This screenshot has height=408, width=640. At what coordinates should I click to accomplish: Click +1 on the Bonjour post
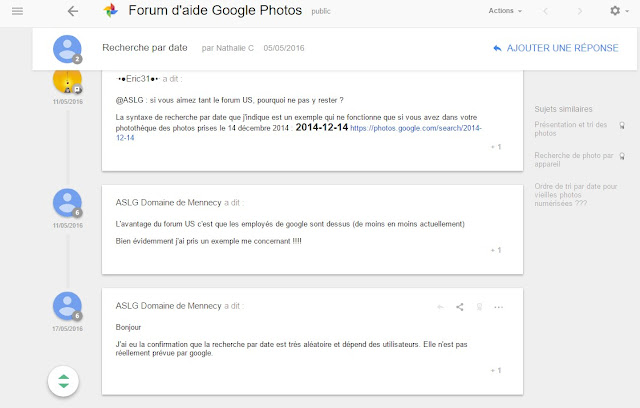click(x=496, y=370)
